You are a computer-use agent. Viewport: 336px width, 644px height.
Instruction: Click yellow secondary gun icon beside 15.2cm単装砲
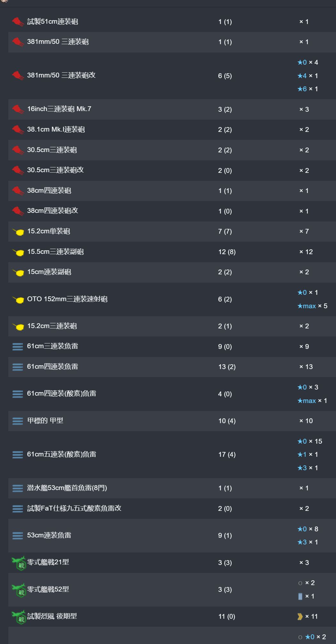(x=18, y=232)
